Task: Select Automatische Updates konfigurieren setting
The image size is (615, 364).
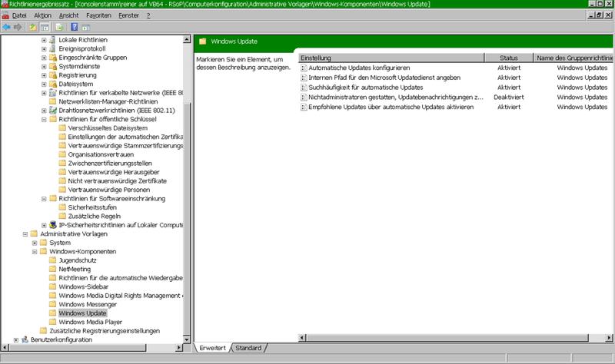Action: (359, 68)
